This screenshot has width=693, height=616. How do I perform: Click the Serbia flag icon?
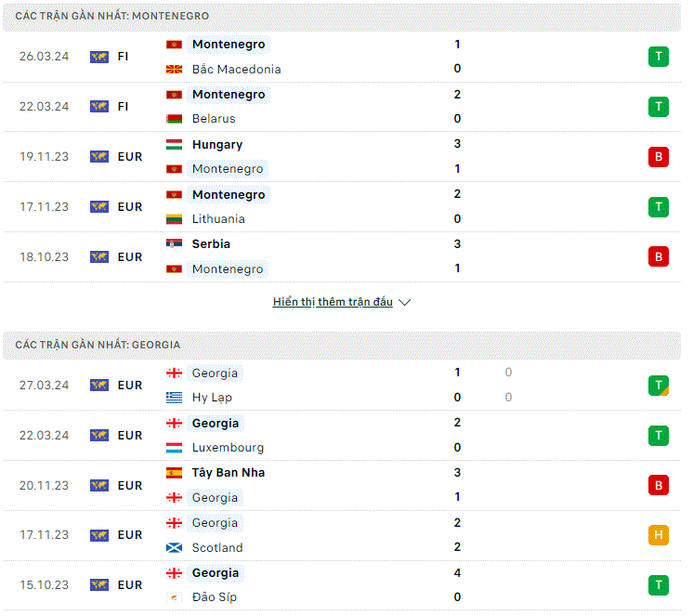click(x=174, y=244)
